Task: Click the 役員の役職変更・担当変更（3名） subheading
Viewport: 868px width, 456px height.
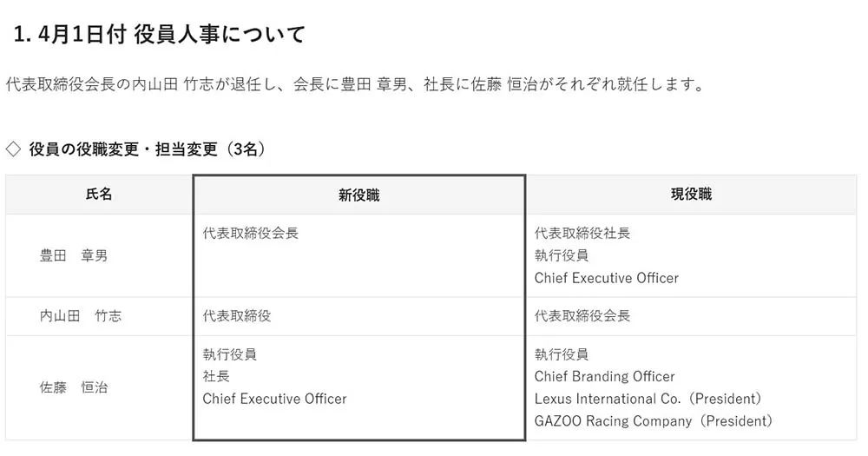Action: point(148,149)
